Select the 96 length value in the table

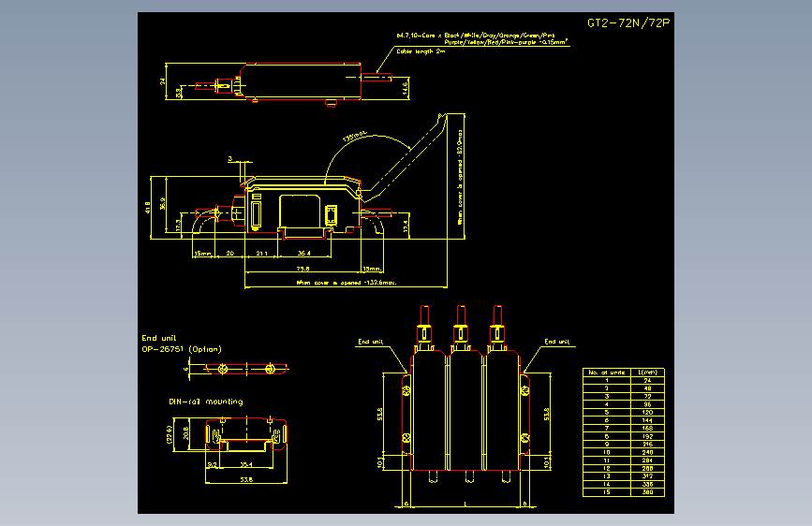[647, 404]
